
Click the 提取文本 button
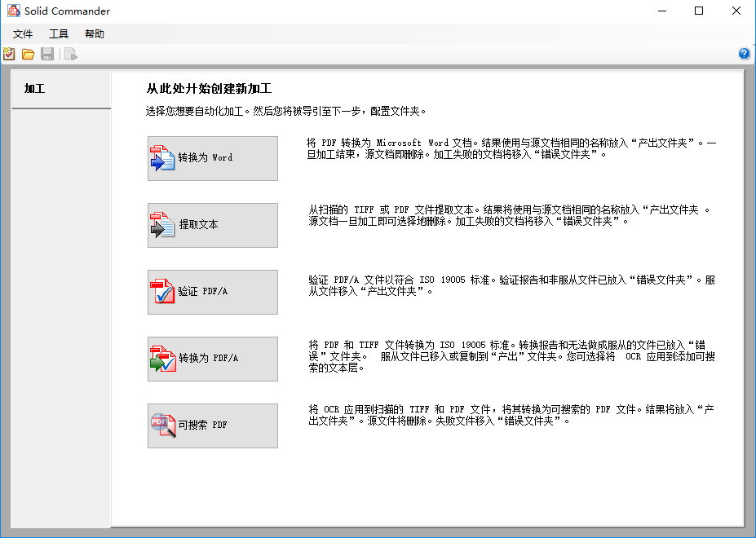(x=212, y=225)
